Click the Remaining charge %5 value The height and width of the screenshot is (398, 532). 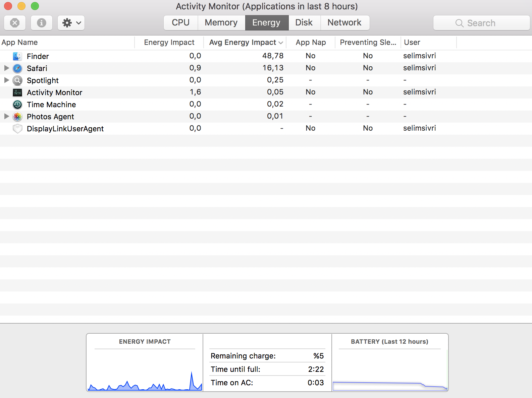[318, 356]
